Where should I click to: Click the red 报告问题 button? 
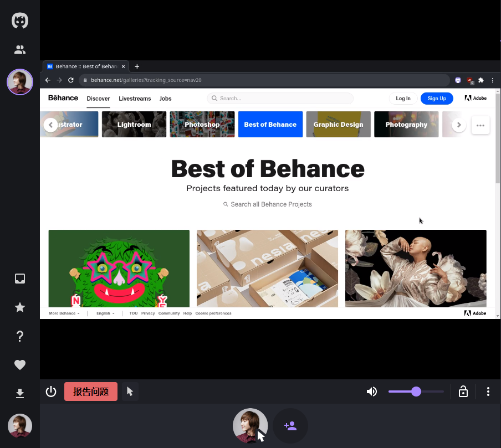pos(91,392)
